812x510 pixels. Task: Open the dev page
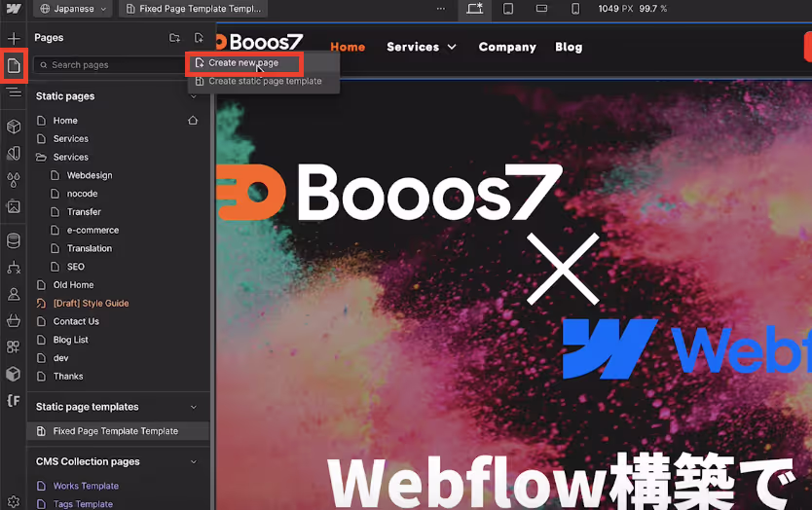point(118,358)
